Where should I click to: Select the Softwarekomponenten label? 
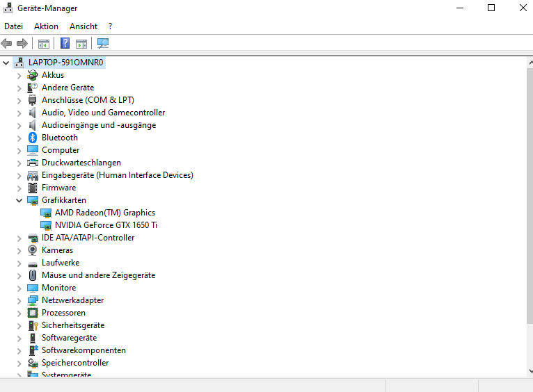pyautogui.click(x=83, y=350)
